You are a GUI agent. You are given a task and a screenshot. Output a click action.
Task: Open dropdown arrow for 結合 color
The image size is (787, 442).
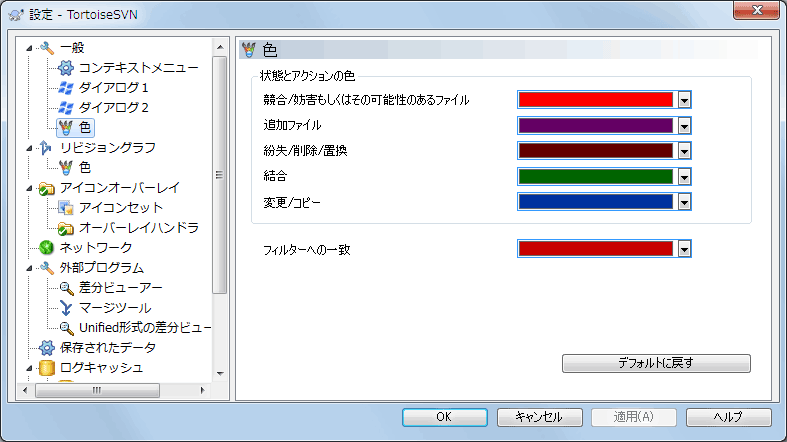[x=685, y=177]
